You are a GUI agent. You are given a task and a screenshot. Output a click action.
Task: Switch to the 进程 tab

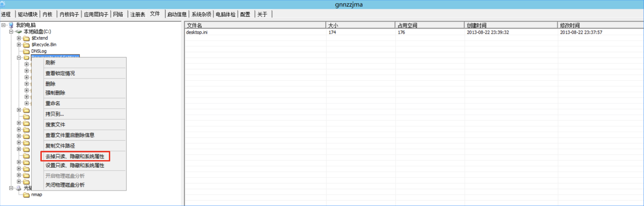click(6, 14)
